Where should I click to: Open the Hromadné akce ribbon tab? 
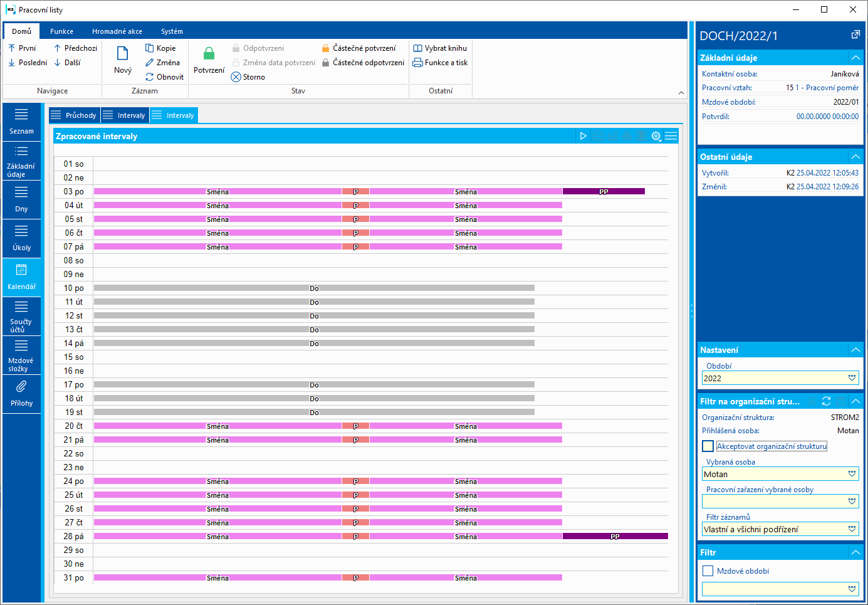[117, 31]
